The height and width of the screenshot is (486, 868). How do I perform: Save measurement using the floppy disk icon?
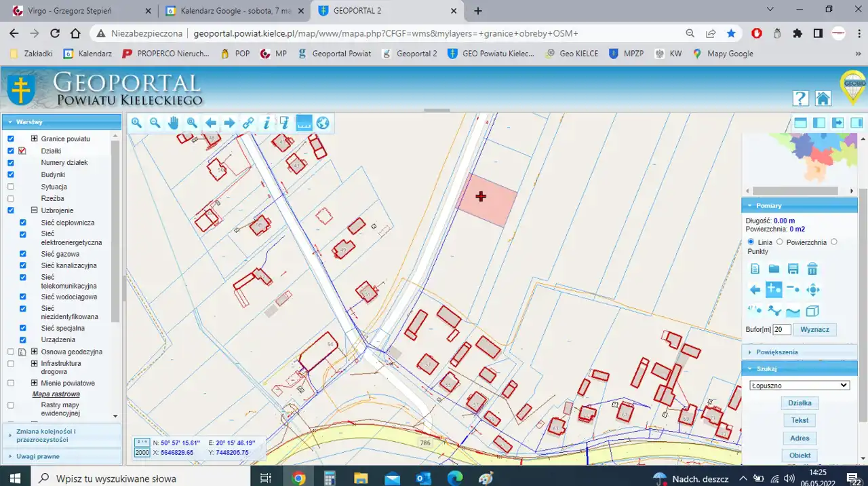[793, 269]
